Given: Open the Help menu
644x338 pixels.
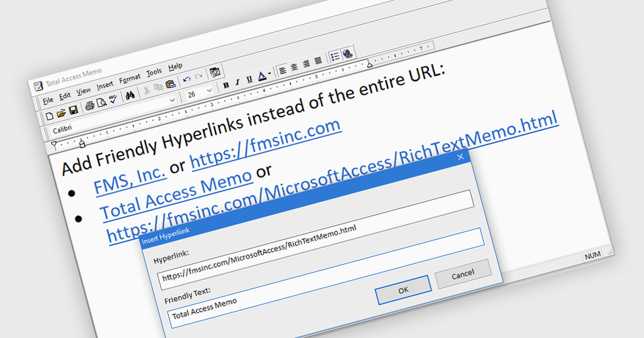Looking at the screenshot, I should (175, 67).
